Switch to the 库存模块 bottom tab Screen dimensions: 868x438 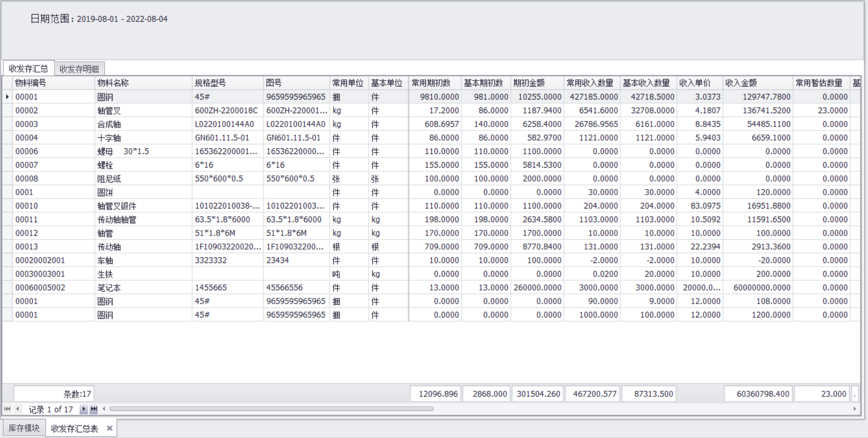[x=24, y=428]
